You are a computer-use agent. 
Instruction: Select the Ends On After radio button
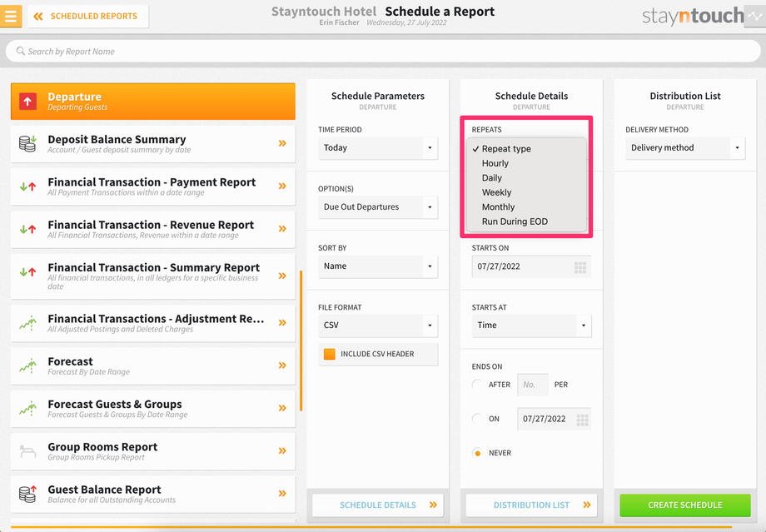point(478,385)
